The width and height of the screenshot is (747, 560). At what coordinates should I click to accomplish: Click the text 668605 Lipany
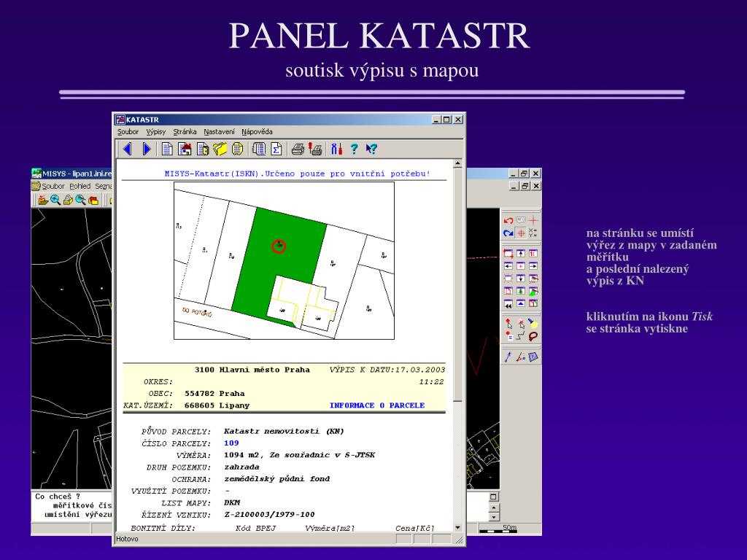tap(217, 405)
